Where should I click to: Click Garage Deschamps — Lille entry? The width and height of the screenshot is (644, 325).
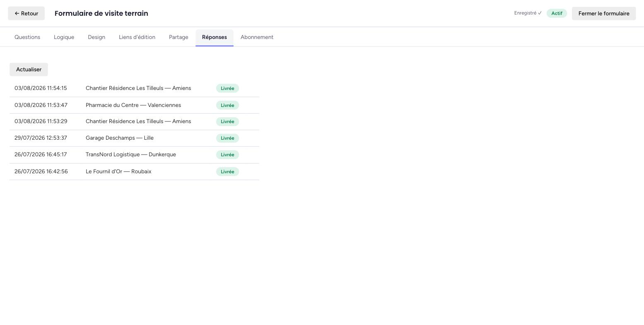(120, 138)
